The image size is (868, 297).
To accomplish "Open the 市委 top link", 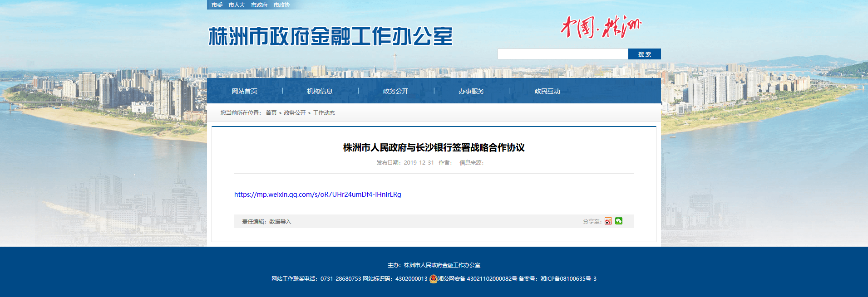I will (217, 5).
